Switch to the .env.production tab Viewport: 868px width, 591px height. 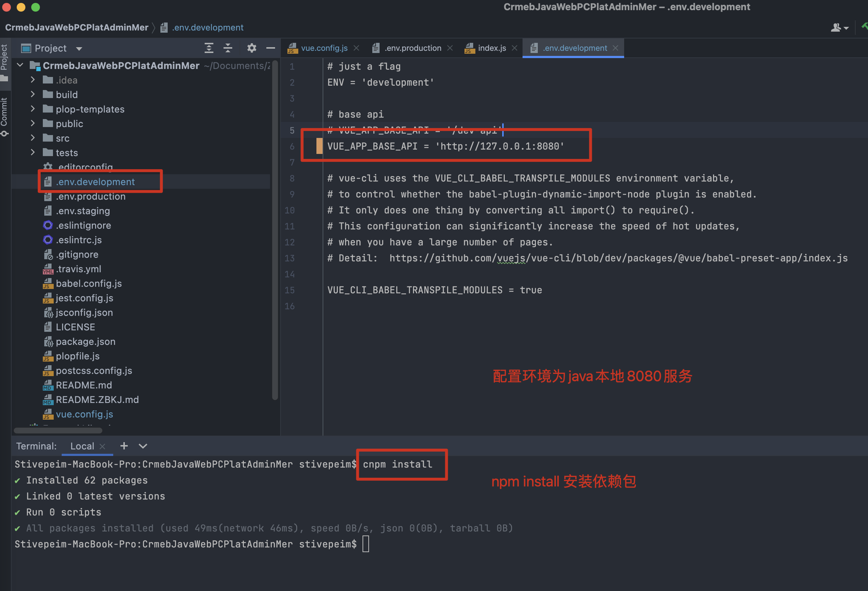pyautogui.click(x=413, y=48)
